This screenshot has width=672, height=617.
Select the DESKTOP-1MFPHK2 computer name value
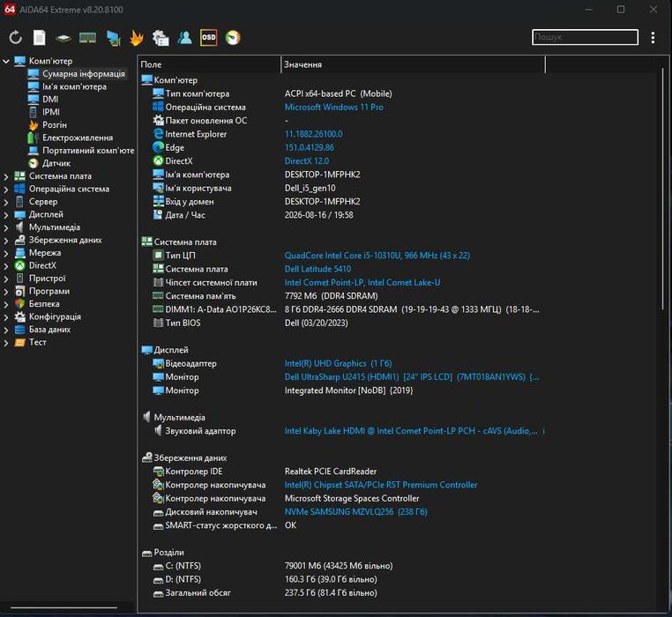click(x=322, y=175)
